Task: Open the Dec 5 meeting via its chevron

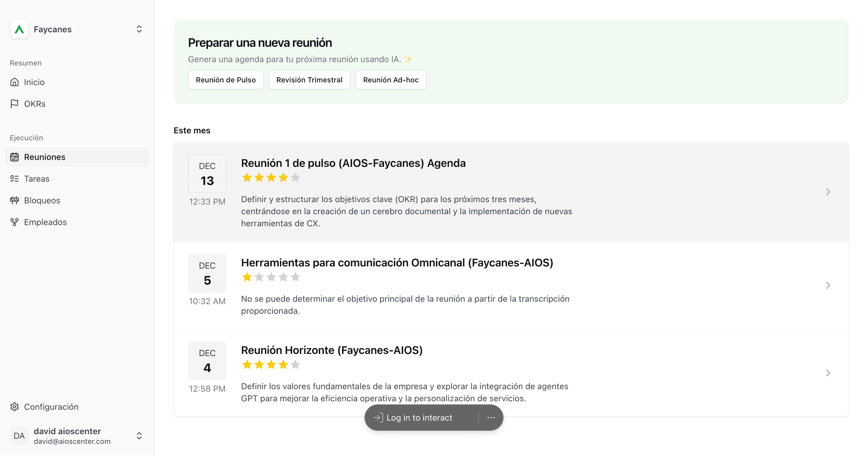Action: (828, 285)
